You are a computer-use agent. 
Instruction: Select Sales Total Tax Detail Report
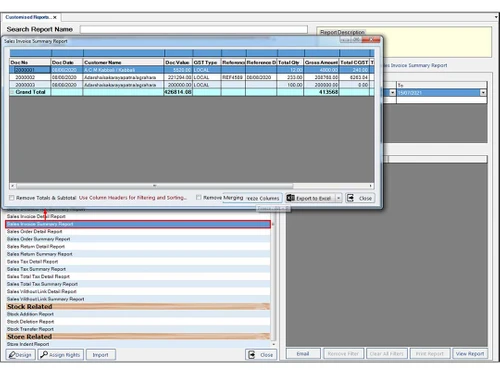138,277
